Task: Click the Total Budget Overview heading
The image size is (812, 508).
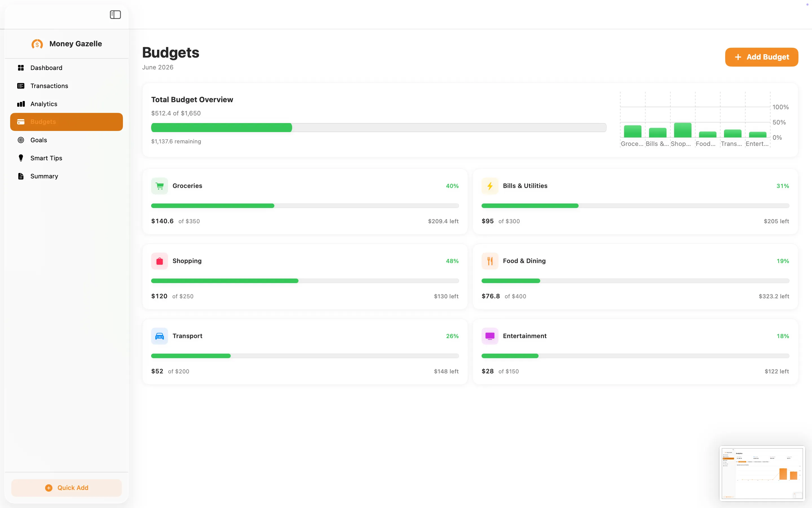Action: pyautogui.click(x=192, y=100)
